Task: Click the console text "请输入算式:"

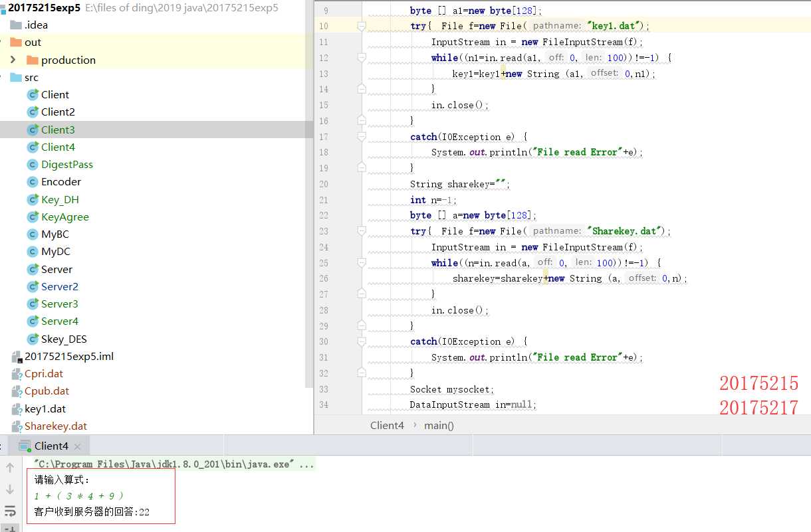Action: [62, 480]
